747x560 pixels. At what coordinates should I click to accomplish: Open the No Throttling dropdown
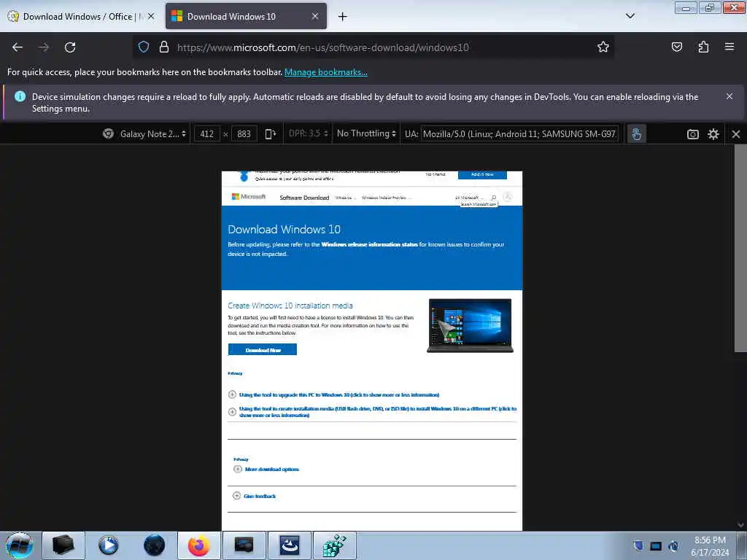click(x=366, y=134)
